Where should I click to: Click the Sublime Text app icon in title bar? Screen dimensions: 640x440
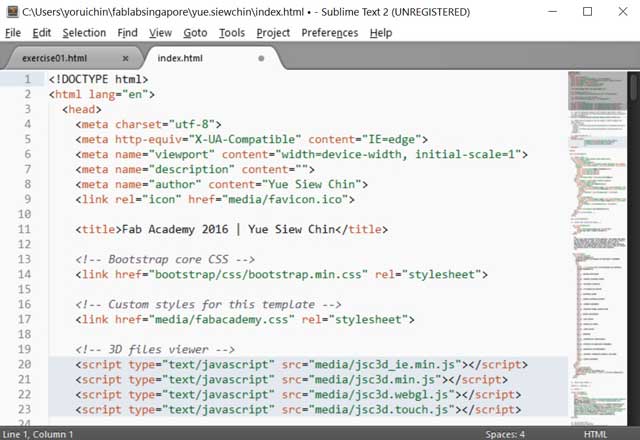click(x=13, y=12)
